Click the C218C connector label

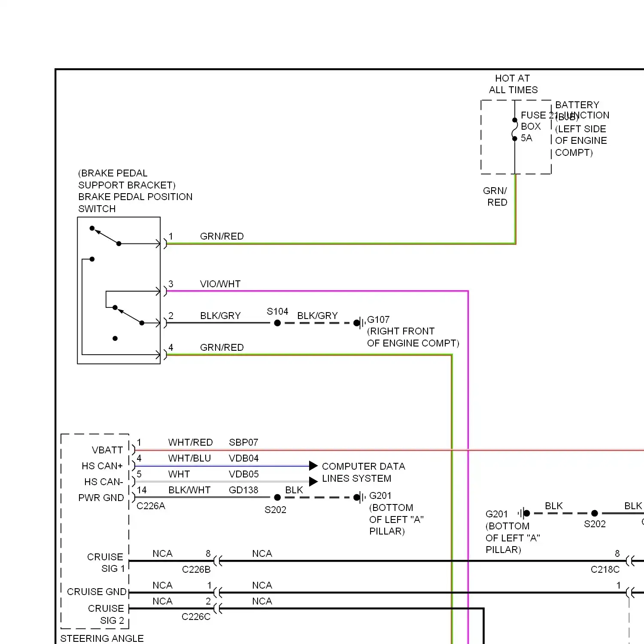(605, 569)
